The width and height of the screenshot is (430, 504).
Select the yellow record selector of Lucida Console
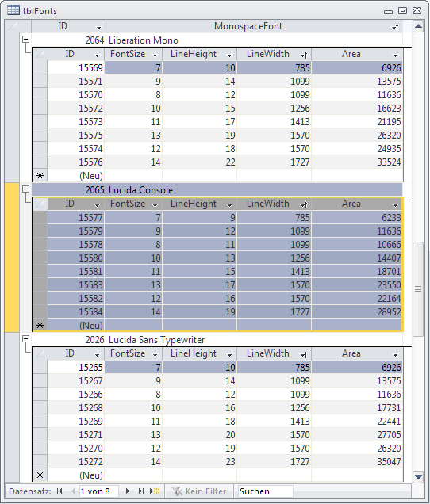click(12, 258)
